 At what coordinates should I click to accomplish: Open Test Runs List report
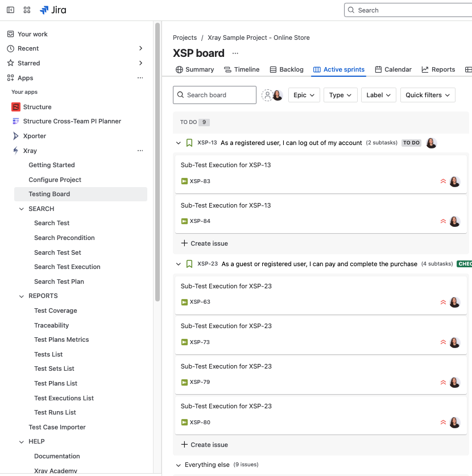click(x=55, y=412)
